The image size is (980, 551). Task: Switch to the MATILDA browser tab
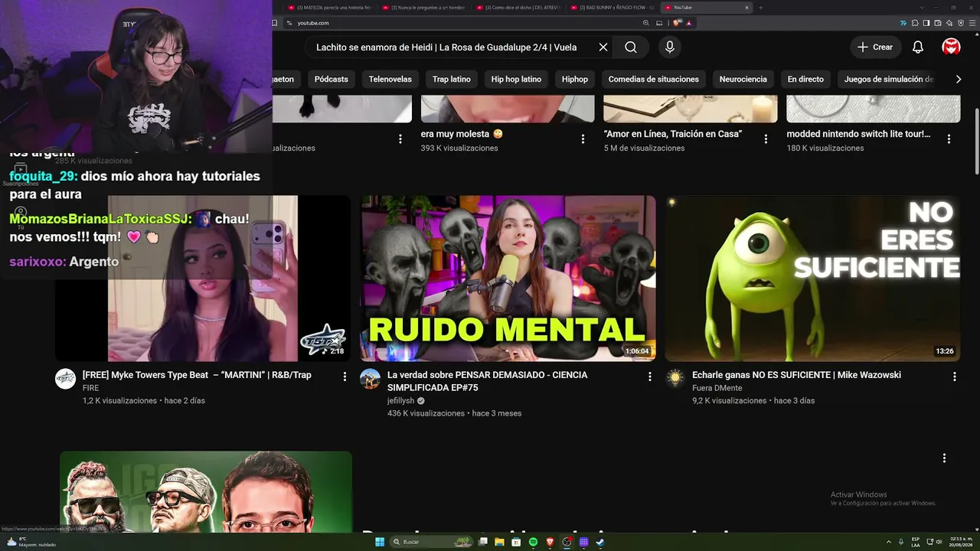pos(329,8)
